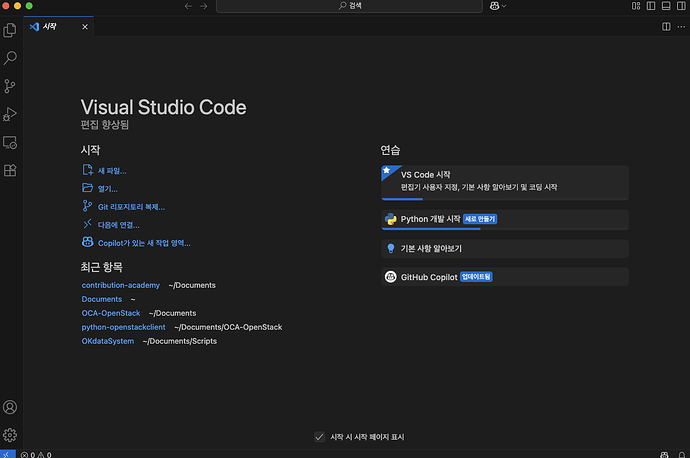Open the editor More Actions ellipsis
The height and width of the screenshot is (458, 690).
click(681, 27)
